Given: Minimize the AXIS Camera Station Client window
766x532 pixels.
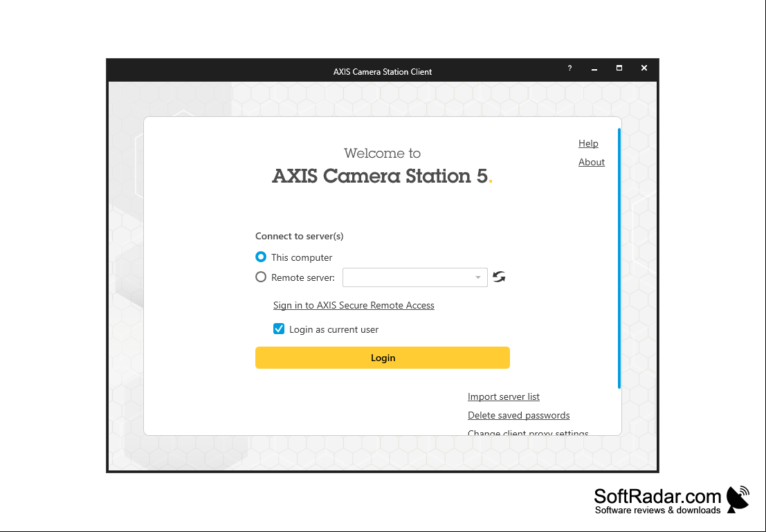Looking at the screenshot, I should coord(594,68).
